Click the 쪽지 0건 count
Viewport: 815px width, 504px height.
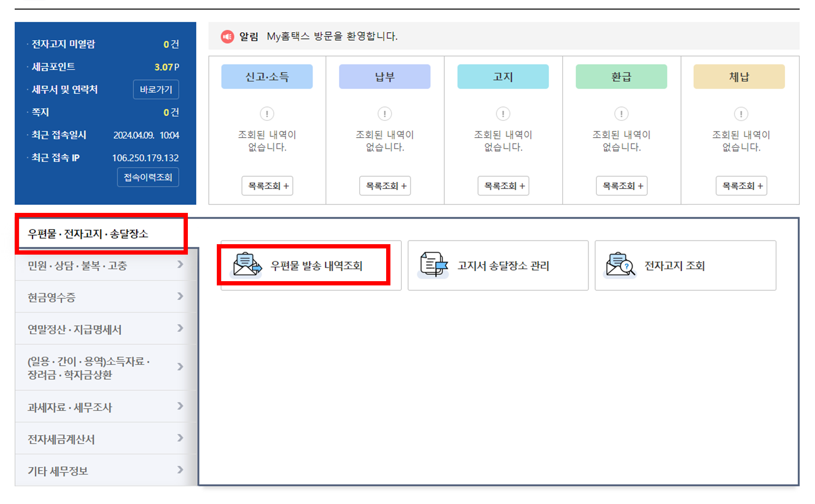tap(171, 112)
